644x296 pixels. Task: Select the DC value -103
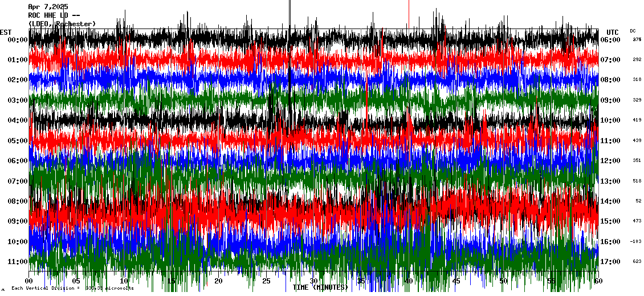(x=635, y=241)
